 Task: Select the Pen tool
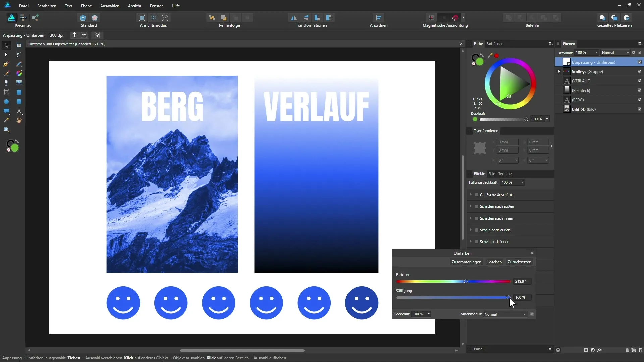point(6,64)
